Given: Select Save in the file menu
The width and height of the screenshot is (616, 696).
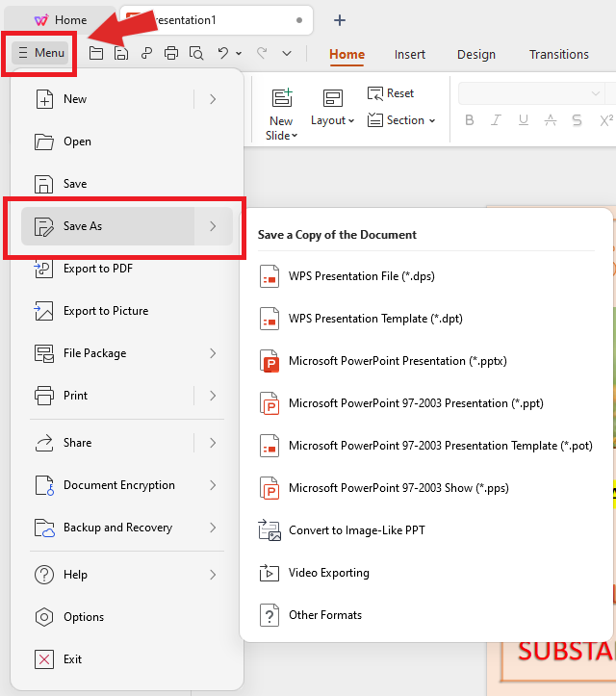Looking at the screenshot, I should pyautogui.click(x=127, y=184).
